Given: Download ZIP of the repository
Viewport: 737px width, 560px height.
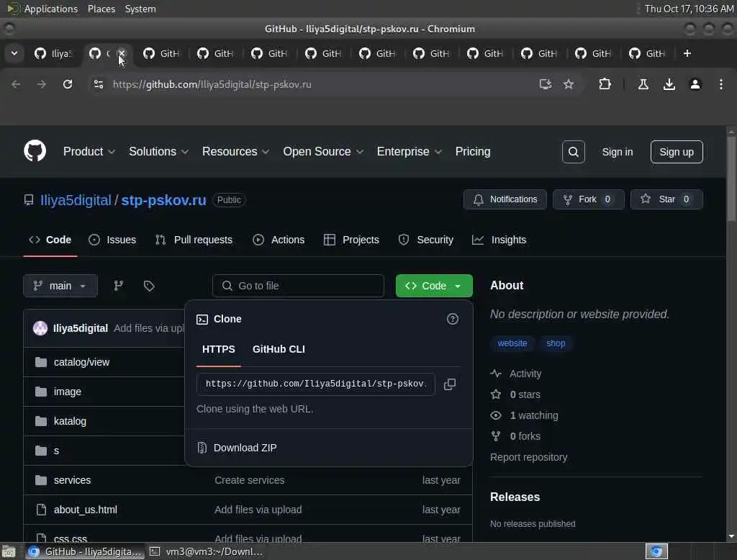Looking at the screenshot, I should click(x=245, y=448).
